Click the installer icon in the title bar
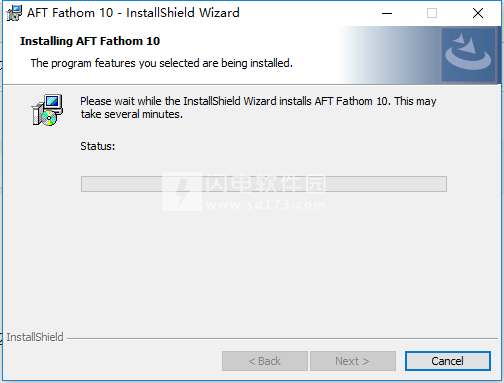This screenshot has width=504, height=383. pyautogui.click(x=14, y=13)
